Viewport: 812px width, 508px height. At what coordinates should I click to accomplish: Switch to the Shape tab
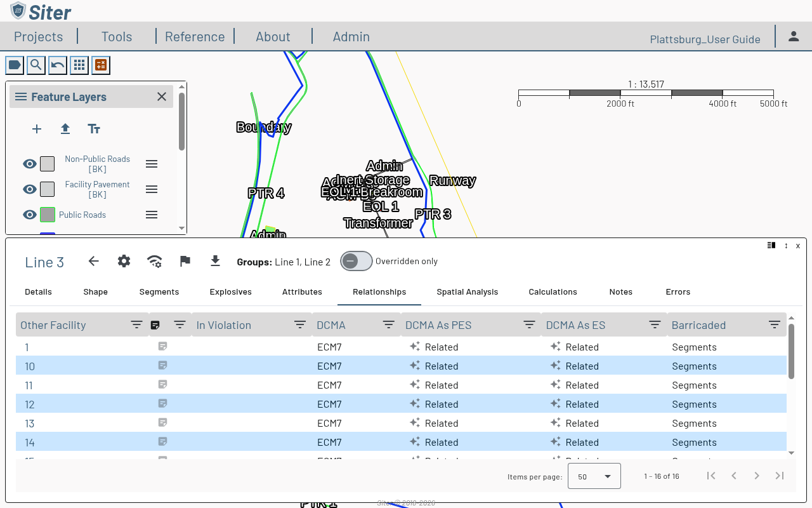click(x=96, y=292)
